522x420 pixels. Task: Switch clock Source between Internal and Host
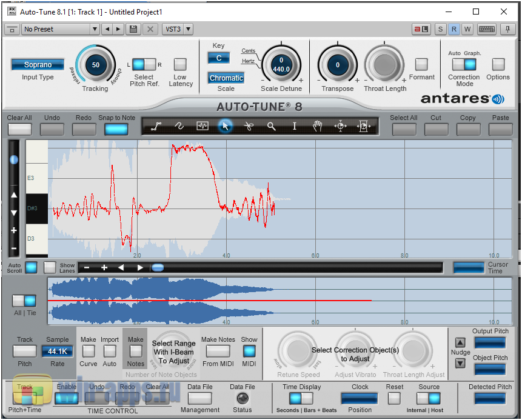[429, 398]
